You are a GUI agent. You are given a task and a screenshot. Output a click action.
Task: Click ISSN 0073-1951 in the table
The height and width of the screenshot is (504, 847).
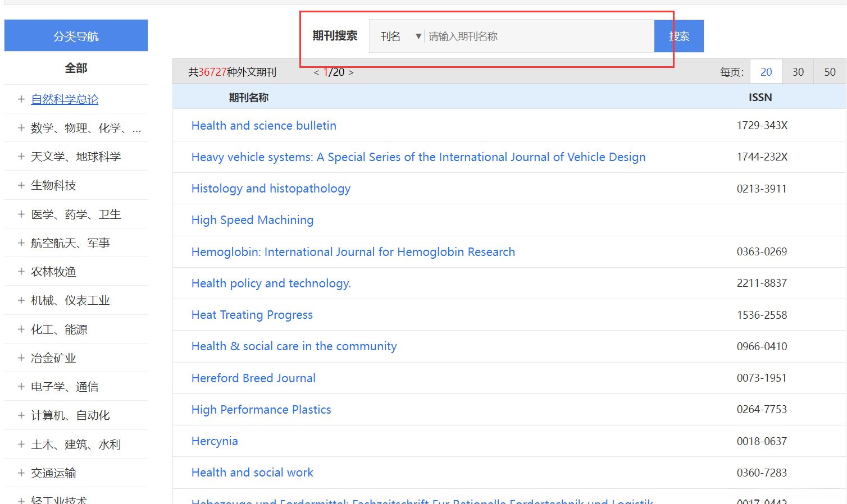click(762, 378)
